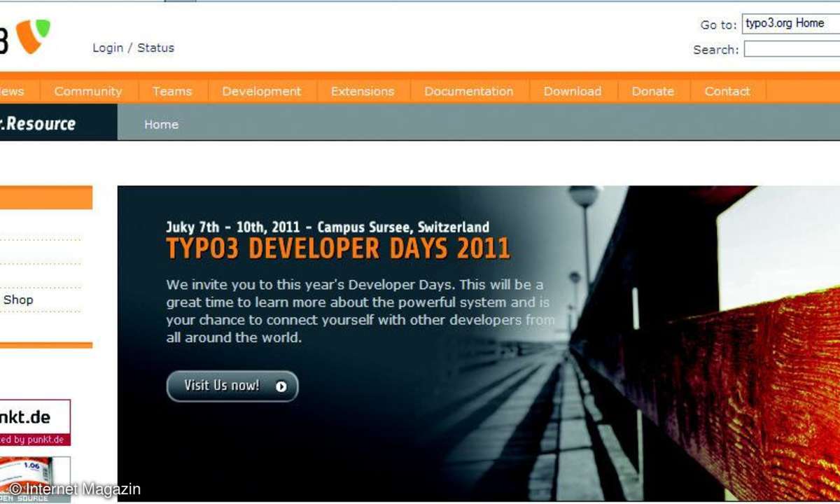Image resolution: width=840 pixels, height=504 pixels.
Task: Click the TYPO3 DEVELOPER DAYS 2011 headline
Action: pyautogui.click(x=338, y=248)
